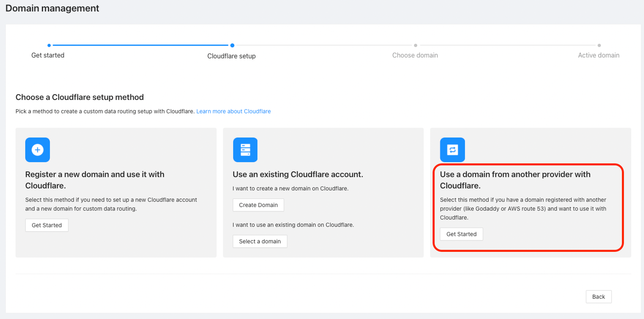Click the 'Pick a method to create a custom data routing' text
The height and width of the screenshot is (319, 644).
(105, 111)
